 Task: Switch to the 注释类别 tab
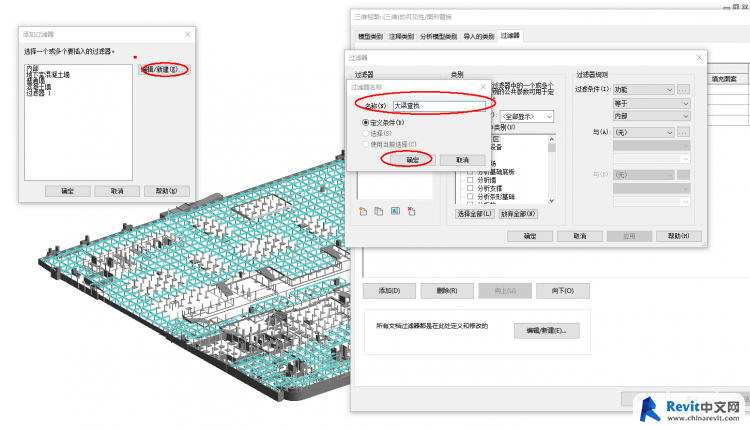pos(401,36)
